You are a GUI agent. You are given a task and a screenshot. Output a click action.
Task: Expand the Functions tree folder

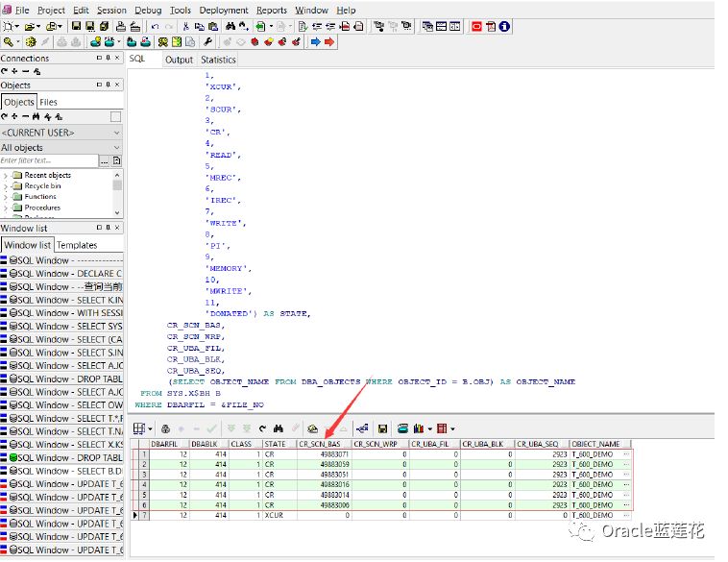(6, 197)
